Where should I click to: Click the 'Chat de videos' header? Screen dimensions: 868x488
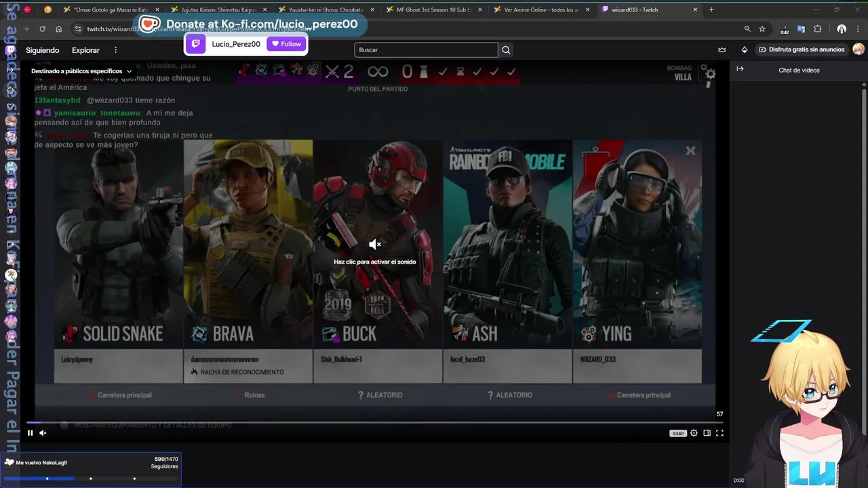tap(799, 70)
